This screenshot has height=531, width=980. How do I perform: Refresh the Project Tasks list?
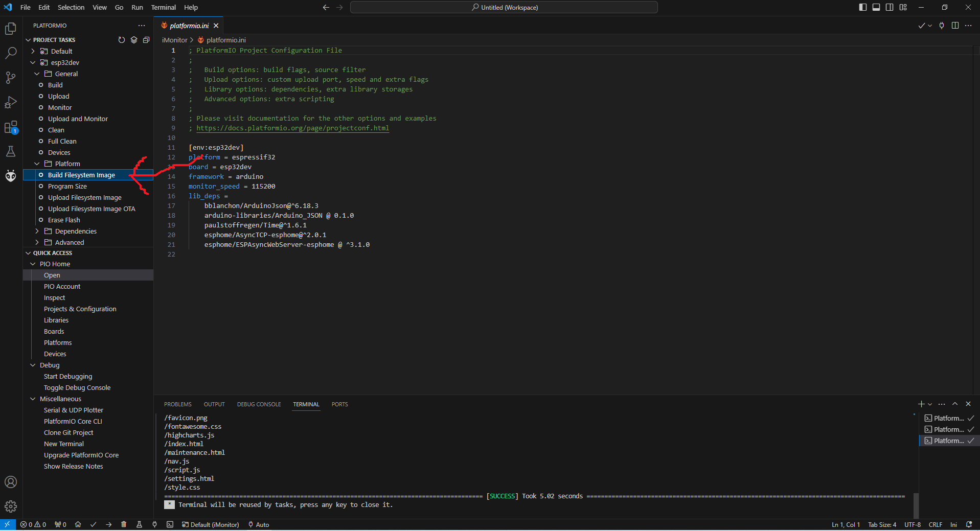point(122,40)
